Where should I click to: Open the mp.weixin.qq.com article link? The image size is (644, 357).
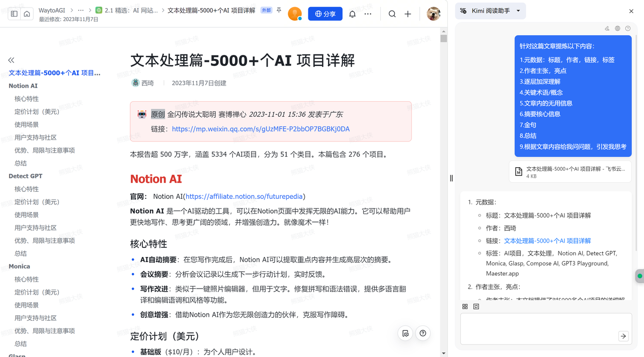coord(261,129)
